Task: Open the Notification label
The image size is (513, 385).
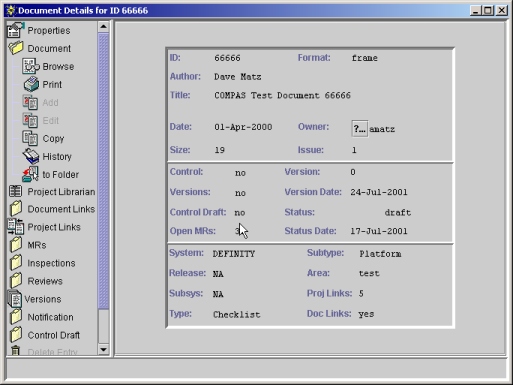Action: point(50,317)
